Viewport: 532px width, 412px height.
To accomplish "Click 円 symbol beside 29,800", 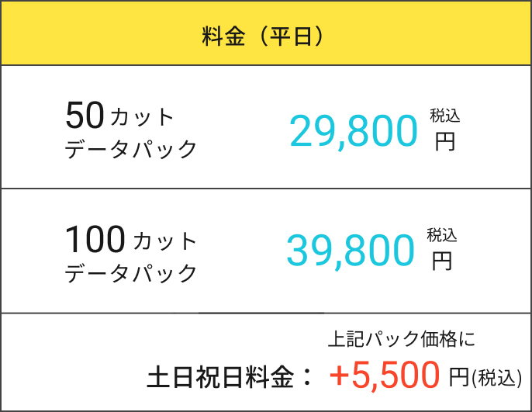I will 444,142.
